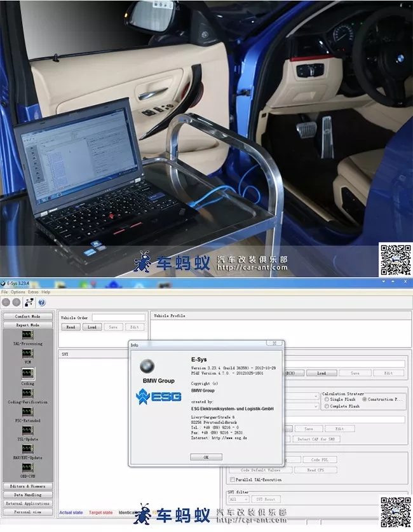Focus the text field above the (ECU) Load button
Image resolution: width=413 pixels, height=532 pixels.
pyautogui.click(x=345, y=364)
